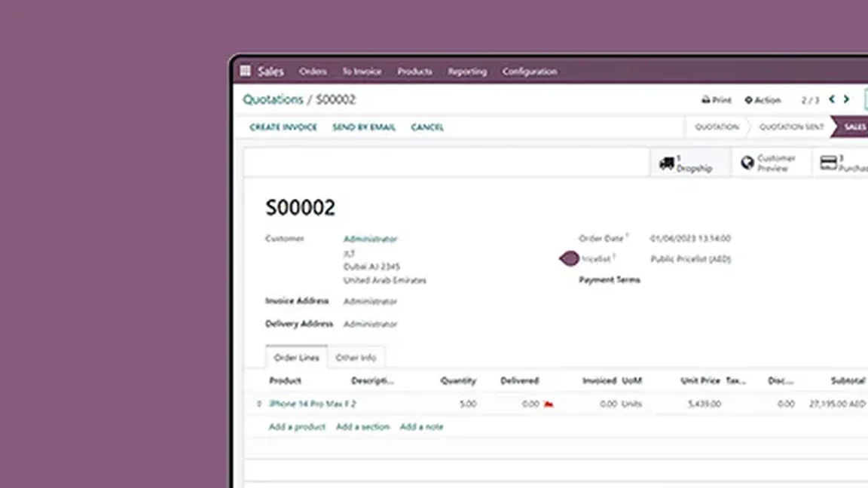Go to next record arrow
The width and height of the screenshot is (868, 488).
point(846,99)
